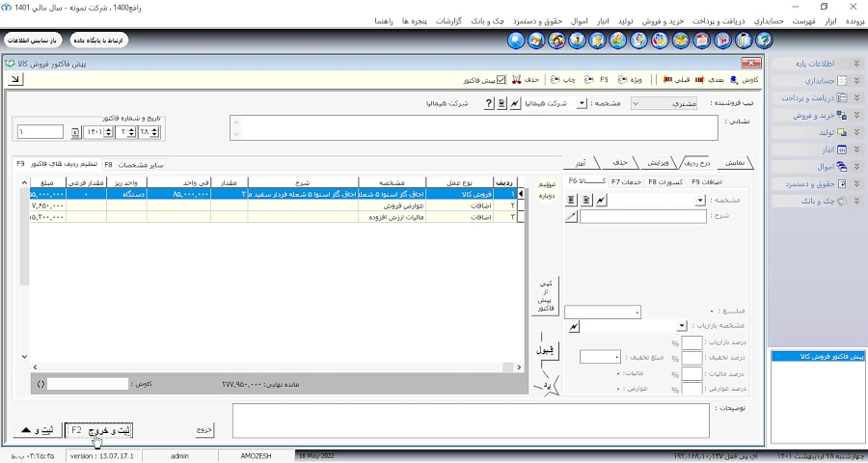Switch to اضافات F9 tab
Screen dimensions: 868x463
tap(706, 181)
